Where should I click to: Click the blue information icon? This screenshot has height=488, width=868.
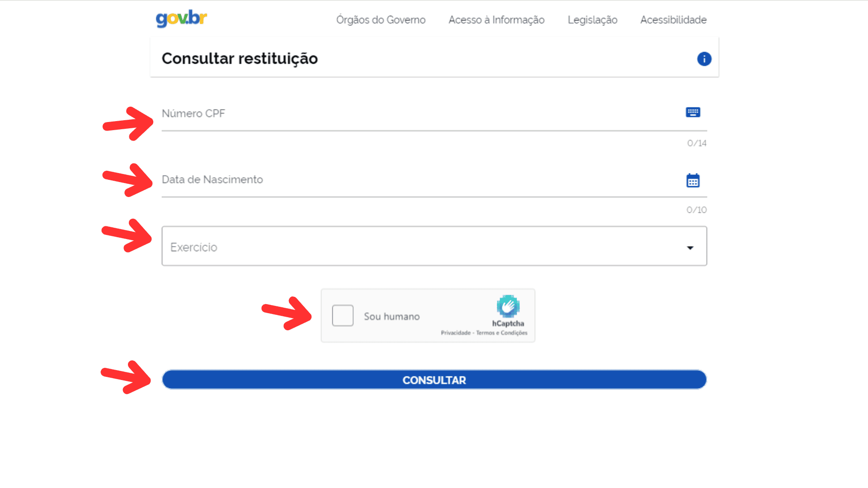[704, 59]
